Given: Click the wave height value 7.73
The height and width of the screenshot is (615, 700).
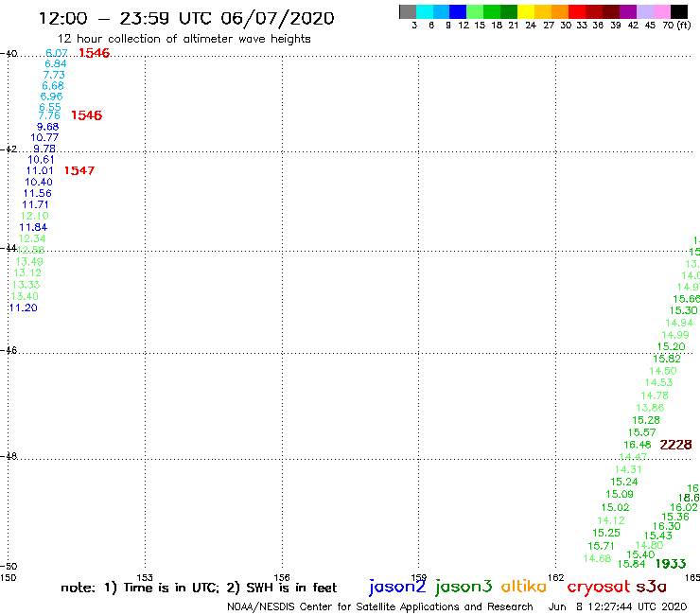Looking at the screenshot, I should 54,75.
